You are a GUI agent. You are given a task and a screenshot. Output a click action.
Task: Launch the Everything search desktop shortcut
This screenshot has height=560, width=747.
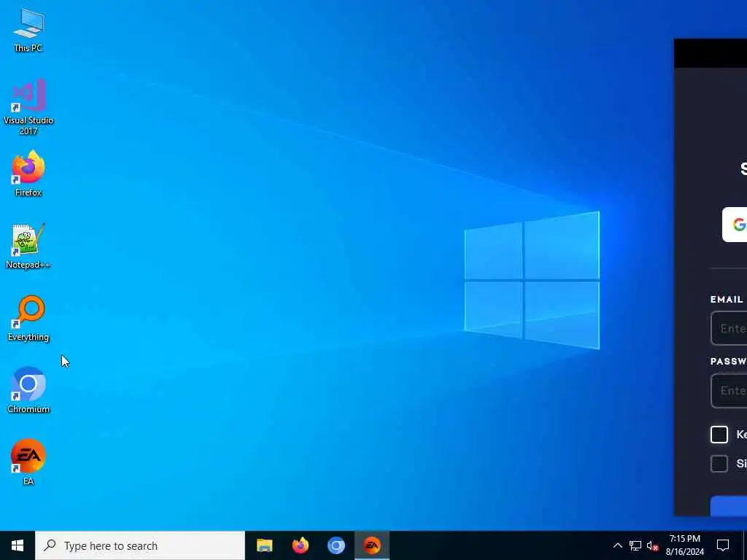[x=28, y=319]
